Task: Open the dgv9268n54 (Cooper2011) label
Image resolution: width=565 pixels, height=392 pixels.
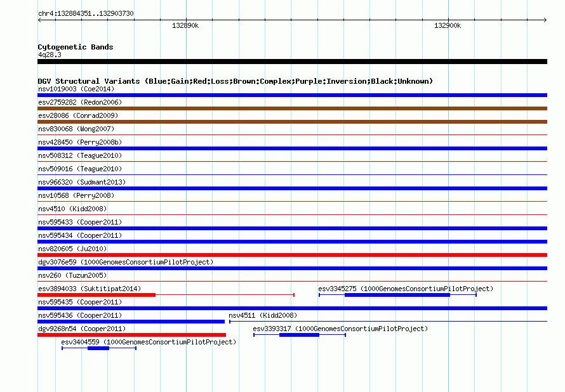Action: (x=82, y=329)
